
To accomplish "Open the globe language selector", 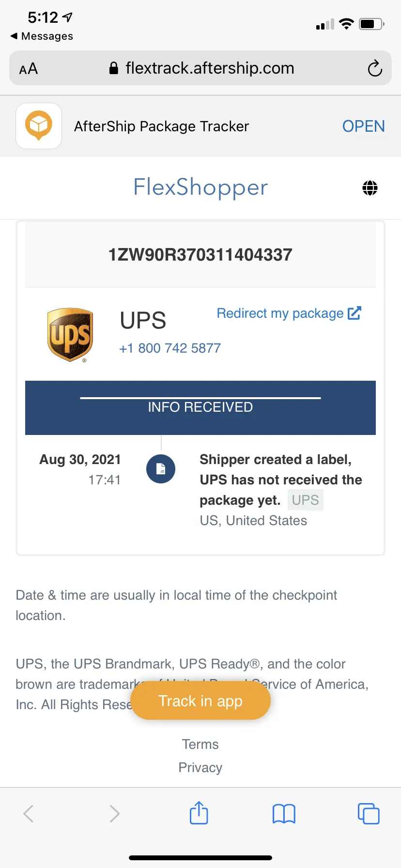I will (x=370, y=188).
